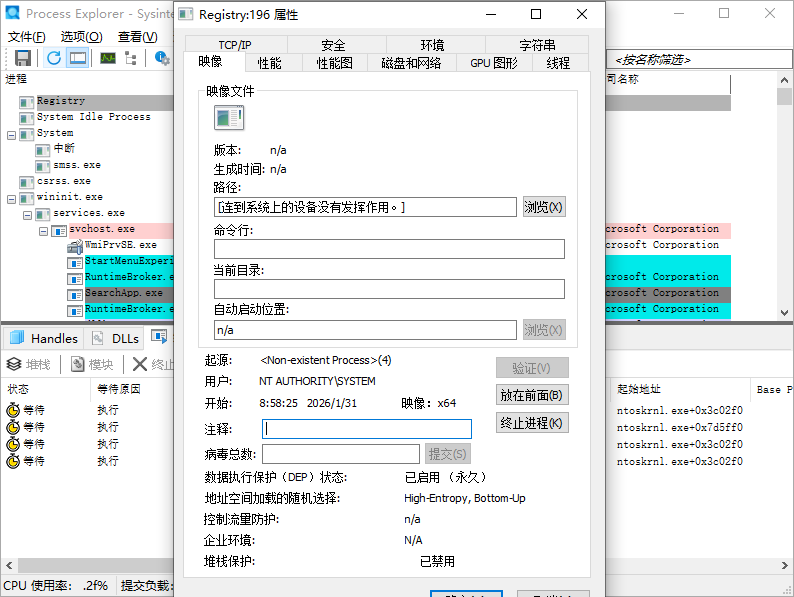This screenshot has height=597, width=794.
Task: Collapse the services.exe tree node
Action: click(28, 215)
